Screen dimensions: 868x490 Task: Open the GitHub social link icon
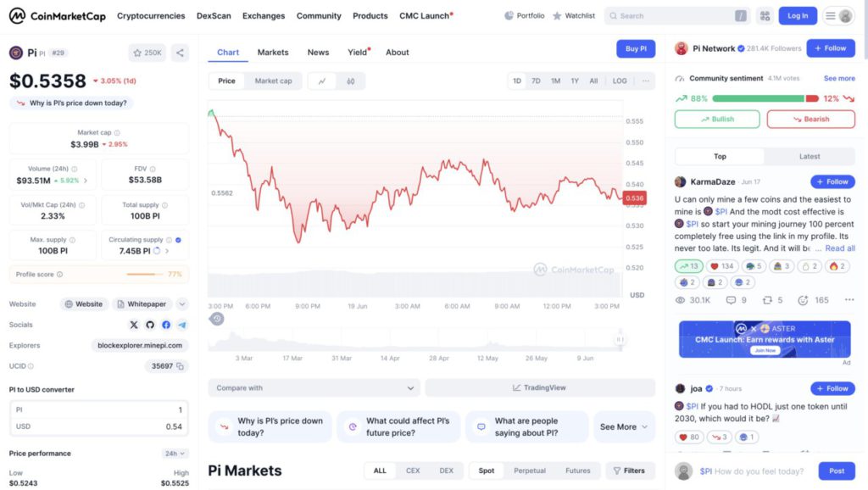150,325
